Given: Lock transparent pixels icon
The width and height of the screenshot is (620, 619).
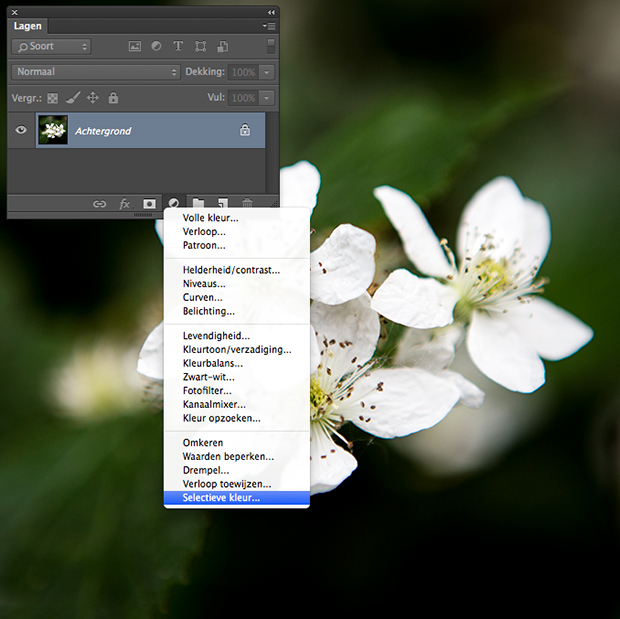Looking at the screenshot, I should pyautogui.click(x=53, y=98).
